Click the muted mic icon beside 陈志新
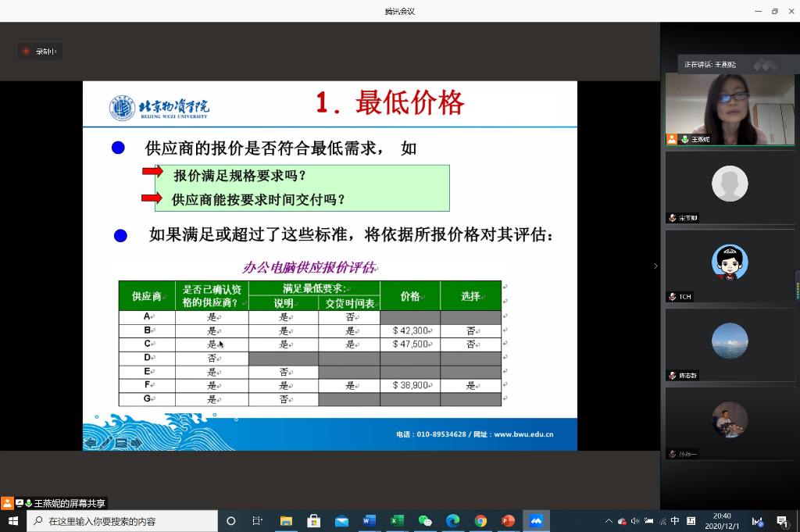 coord(672,376)
